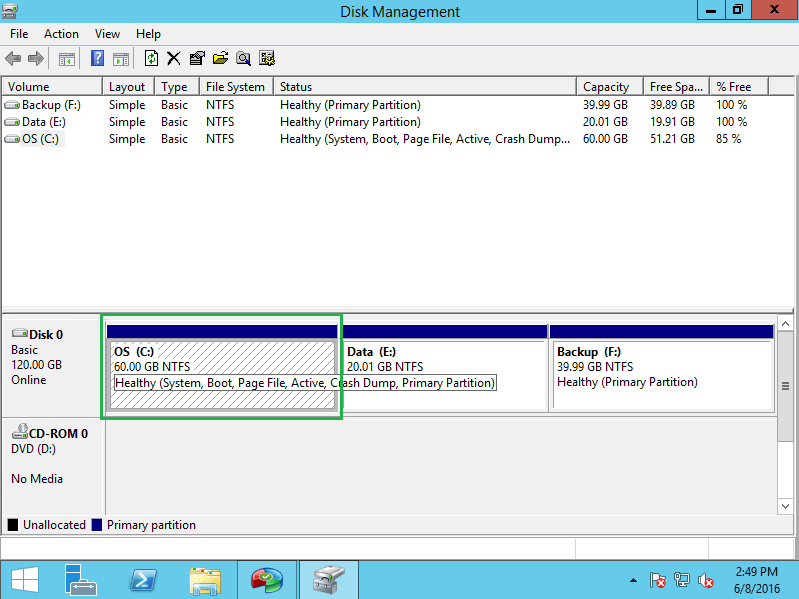
Task: Click the Delete X toolbar icon
Action: (x=174, y=58)
